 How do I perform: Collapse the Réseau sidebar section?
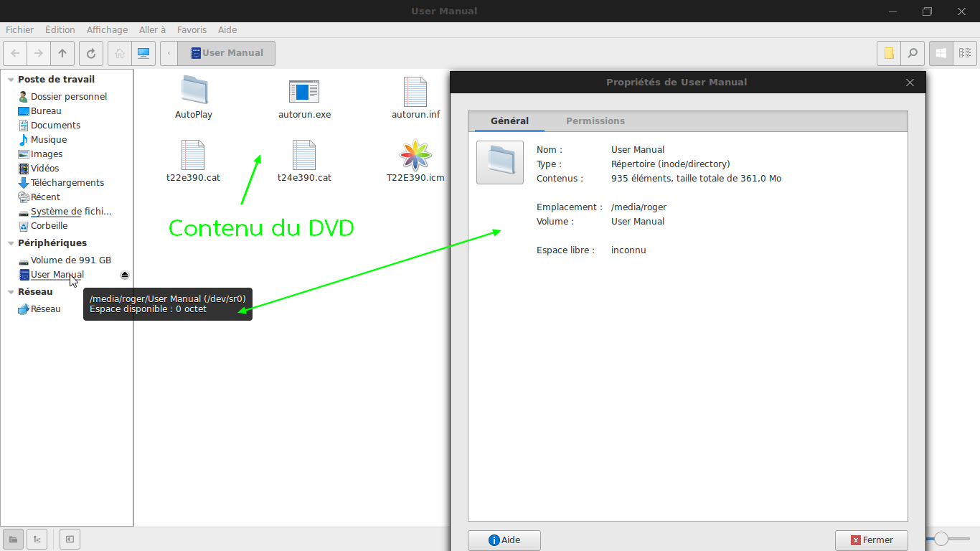point(10,292)
